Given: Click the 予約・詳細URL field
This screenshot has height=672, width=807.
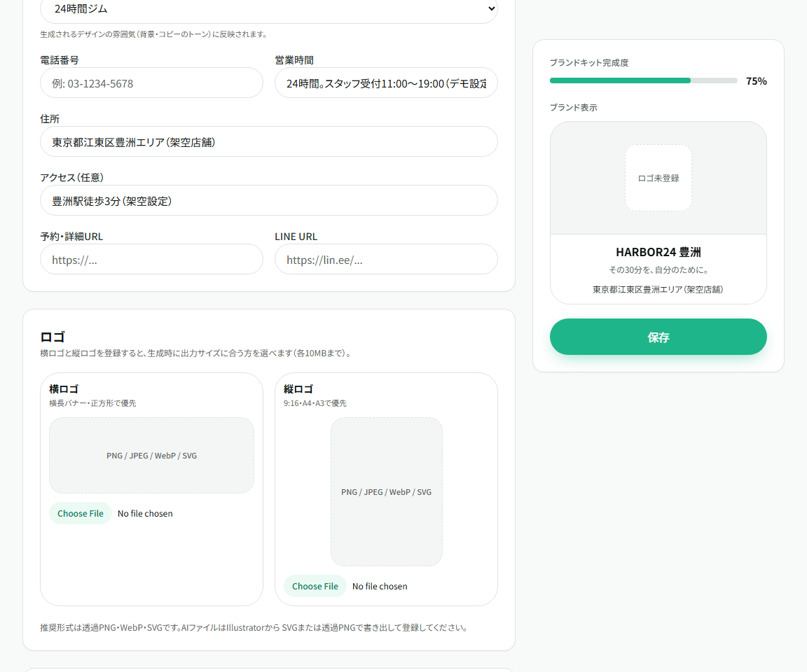Looking at the screenshot, I should 151,259.
